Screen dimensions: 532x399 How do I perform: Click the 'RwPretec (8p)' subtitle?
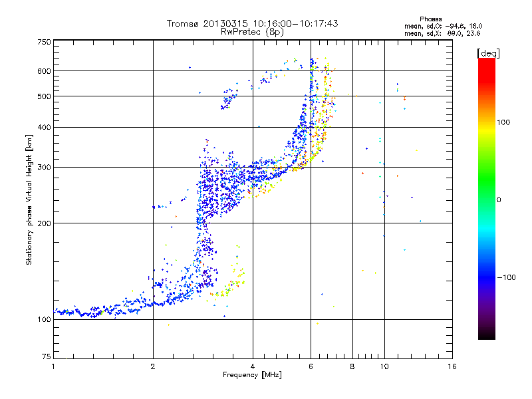252,32
